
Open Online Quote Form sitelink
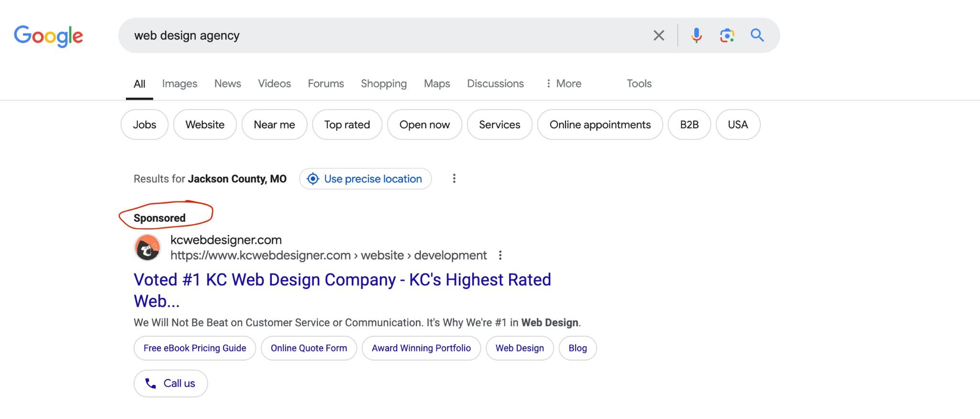pos(309,348)
